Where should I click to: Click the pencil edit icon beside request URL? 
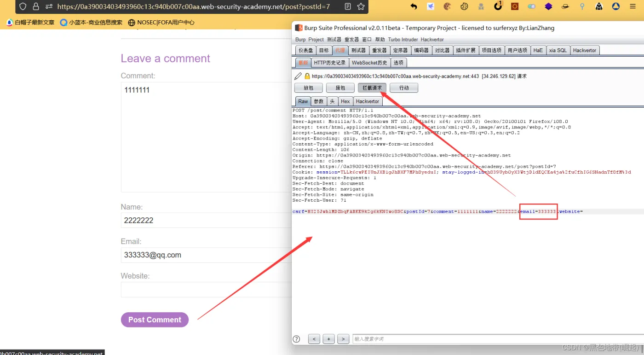(x=298, y=76)
